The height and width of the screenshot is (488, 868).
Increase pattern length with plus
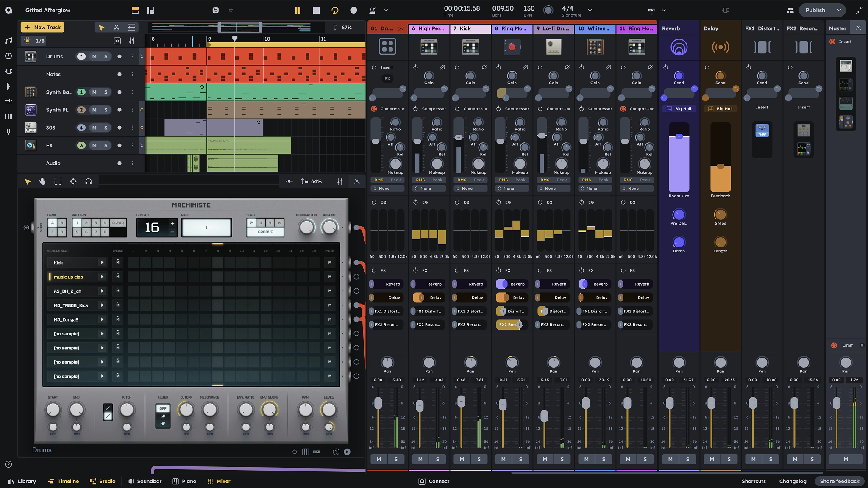tap(172, 223)
